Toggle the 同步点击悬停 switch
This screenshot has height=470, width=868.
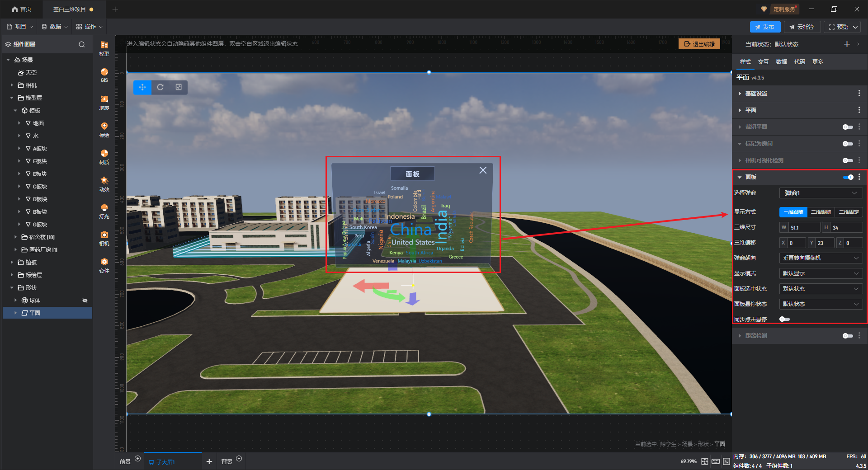[784, 319]
